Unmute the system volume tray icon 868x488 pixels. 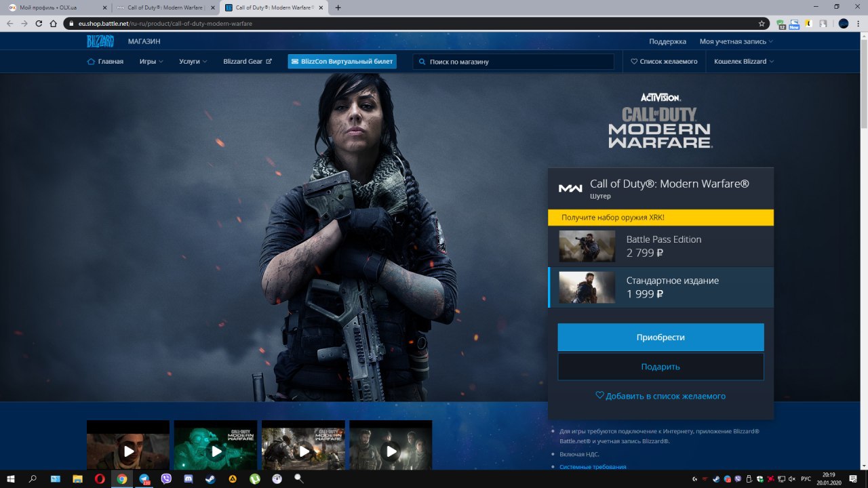pos(791,479)
